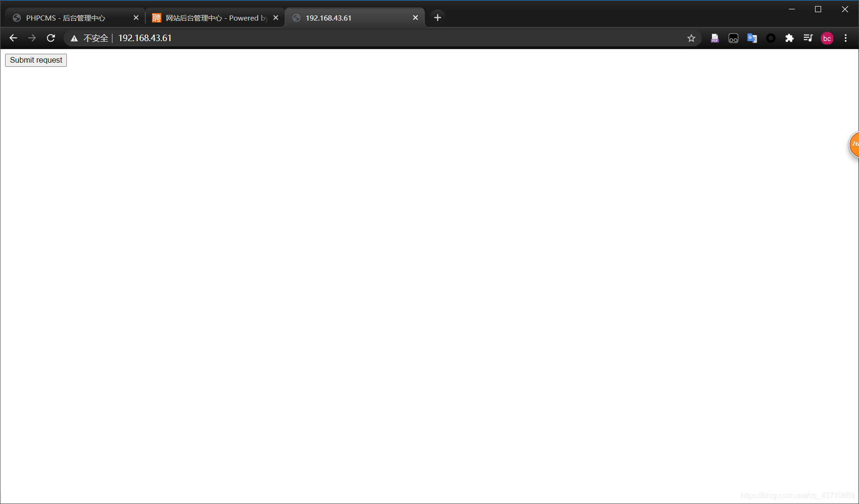The image size is (859, 504).
Task: Maximize the browser window
Action: coord(818,9)
